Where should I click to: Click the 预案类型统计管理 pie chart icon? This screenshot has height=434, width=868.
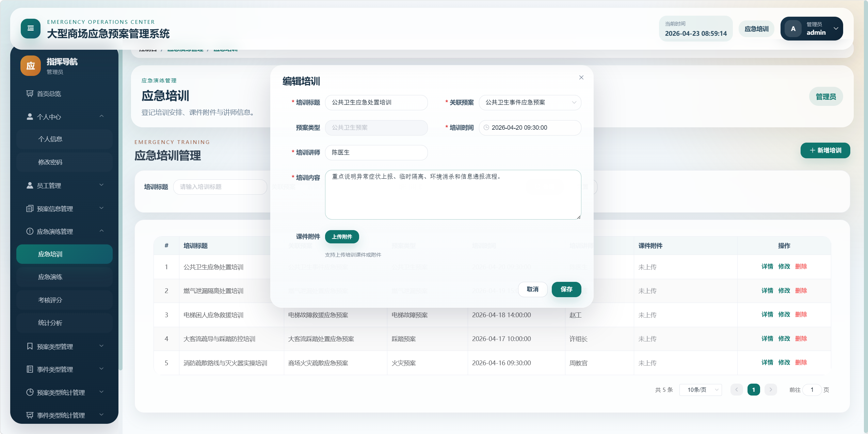pyautogui.click(x=30, y=392)
